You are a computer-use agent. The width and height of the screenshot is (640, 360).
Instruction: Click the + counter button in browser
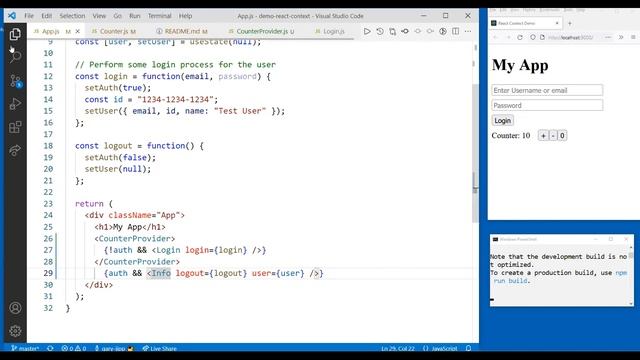[x=543, y=136]
